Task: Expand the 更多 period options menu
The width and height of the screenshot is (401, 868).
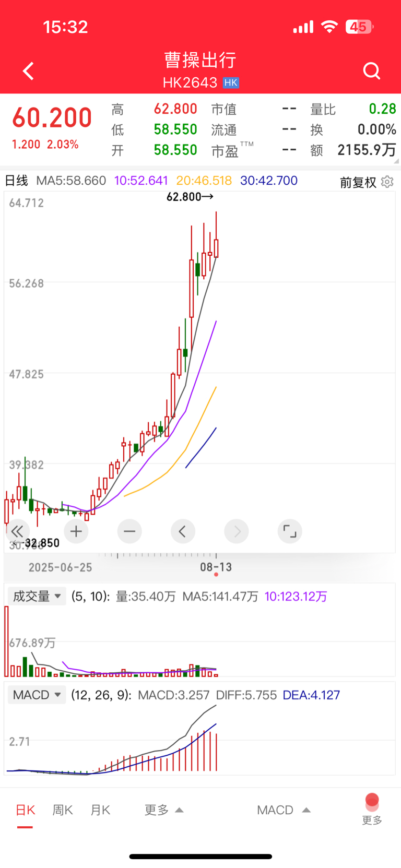Action: pyautogui.click(x=164, y=810)
